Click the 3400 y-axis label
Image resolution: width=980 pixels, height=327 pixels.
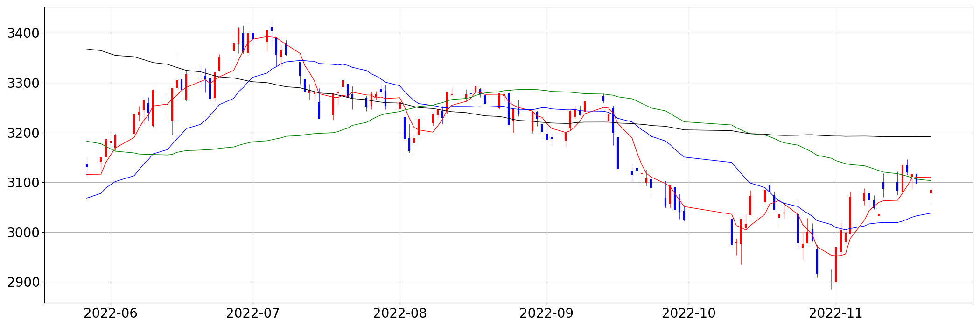pos(23,33)
